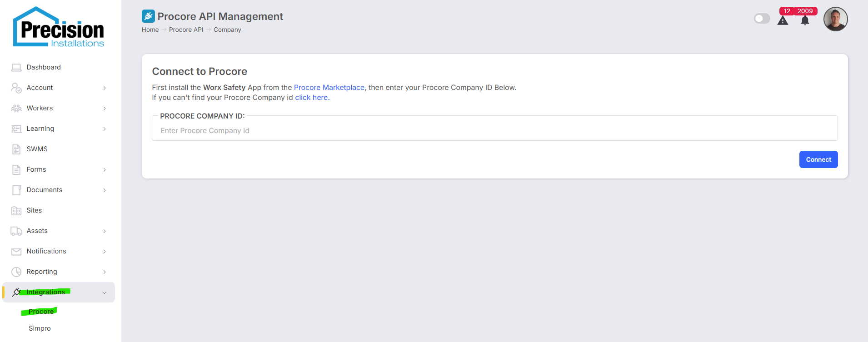Click the Forms page icon
Screen dimensions: 868x342
(16, 170)
